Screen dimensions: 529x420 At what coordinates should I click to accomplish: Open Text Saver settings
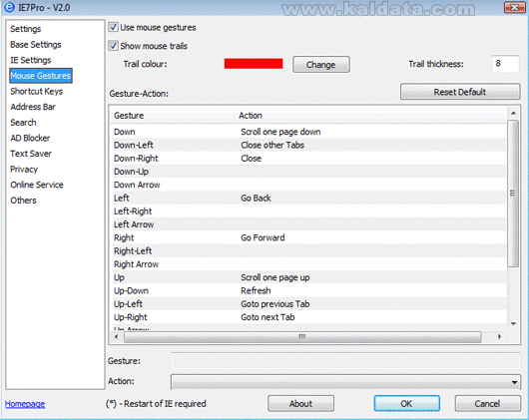click(31, 154)
